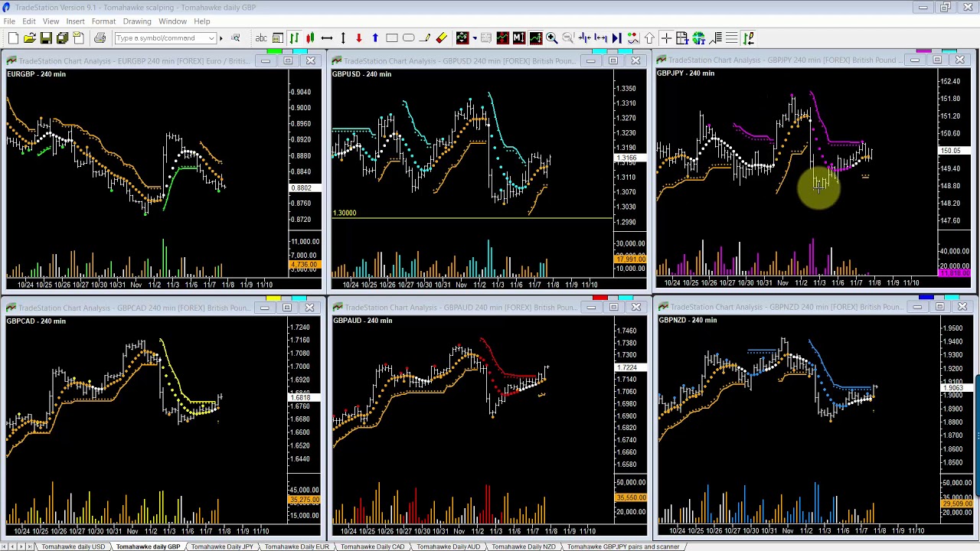The height and width of the screenshot is (551, 980).
Task: Click the Open folder icon
Action: point(29,38)
